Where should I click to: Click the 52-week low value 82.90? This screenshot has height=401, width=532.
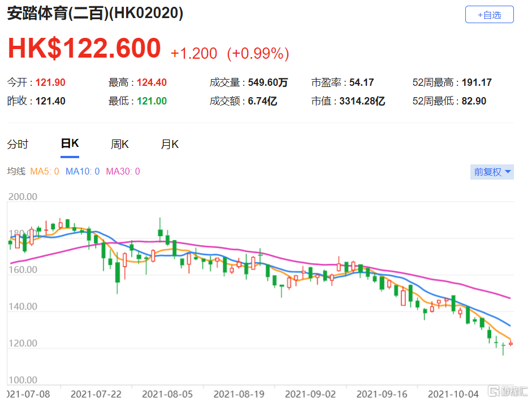pos(474,101)
